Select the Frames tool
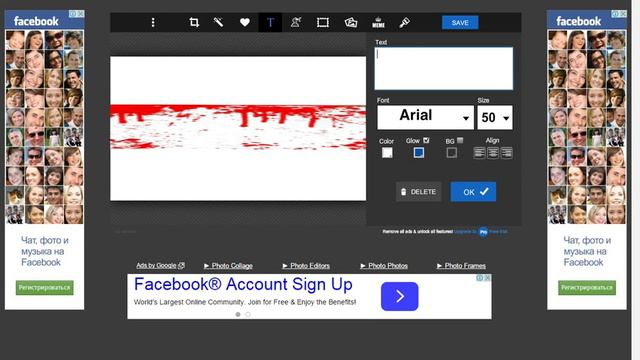Image resolution: width=640 pixels, height=360 pixels. click(323, 22)
